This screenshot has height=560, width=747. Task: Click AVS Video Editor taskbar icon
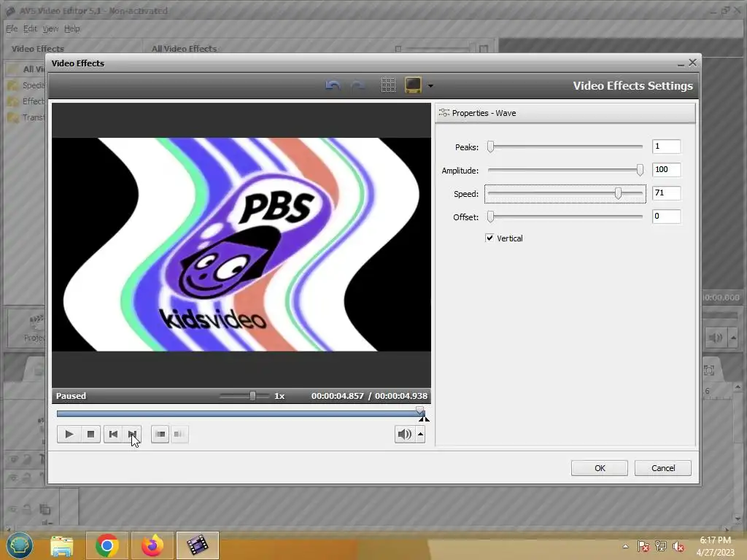coord(197,545)
